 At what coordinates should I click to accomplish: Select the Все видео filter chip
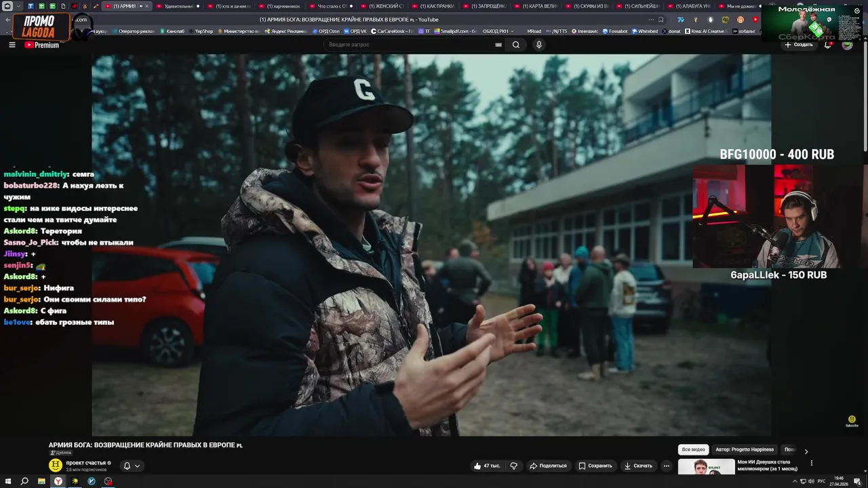pyautogui.click(x=693, y=449)
